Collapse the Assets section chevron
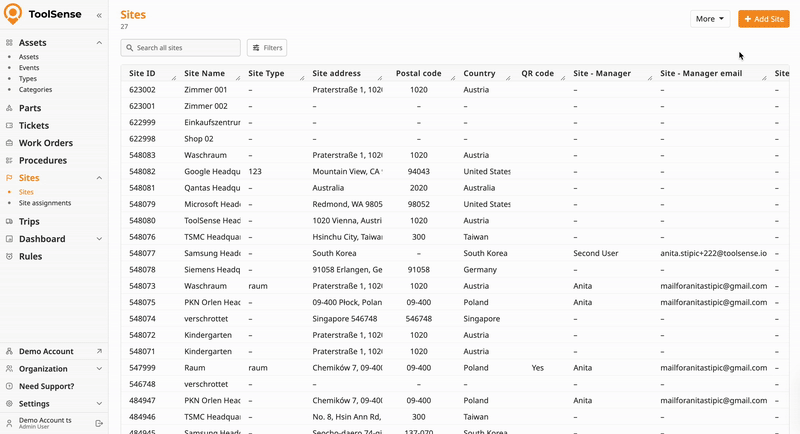The height and width of the screenshot is (434, 800). click(99, 43)
